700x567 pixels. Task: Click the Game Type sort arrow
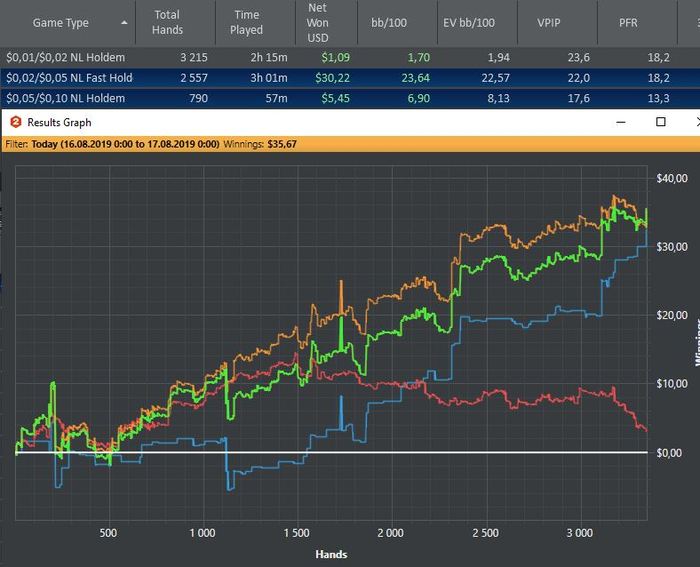tap(125, 22)
